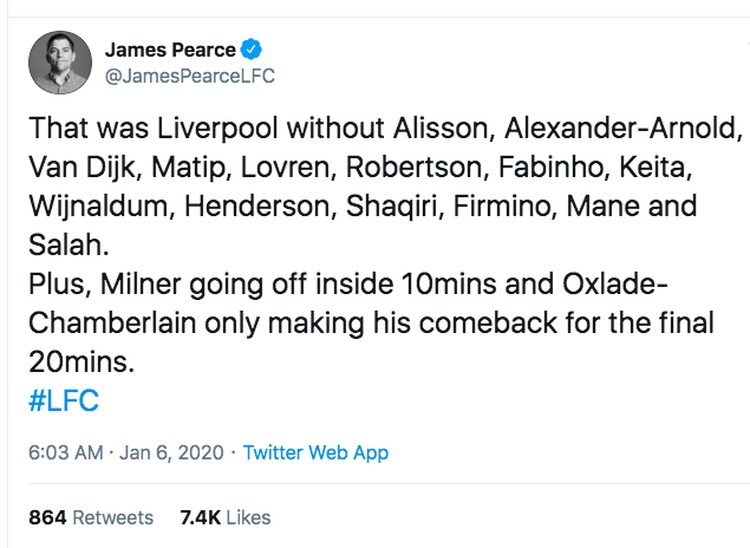Image resolution: width=750 pixels, height=548 pixels.
Task: Click the 6:03 AM timestamp
Action: tap(65, 453)
